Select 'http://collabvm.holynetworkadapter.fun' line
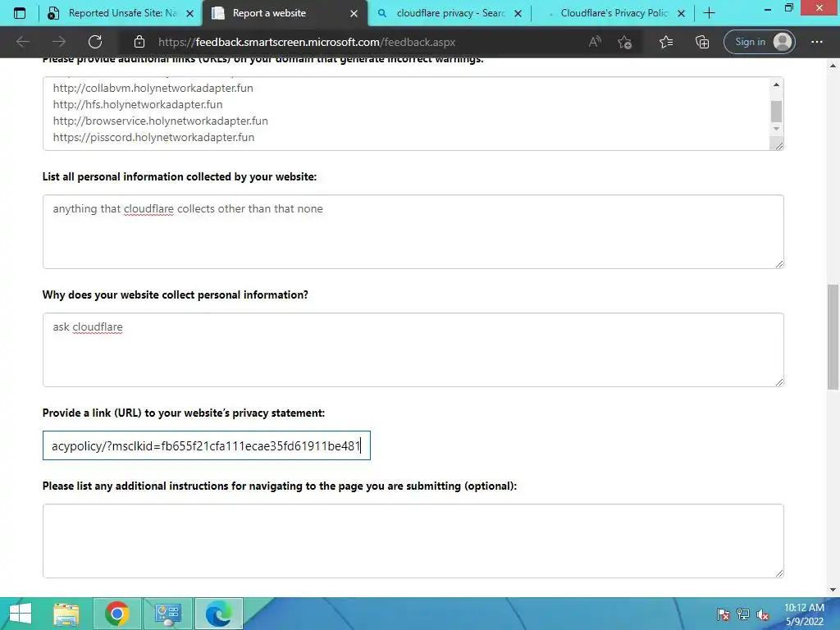This screenshot has width=840, height=630. (x=153, y=88)
